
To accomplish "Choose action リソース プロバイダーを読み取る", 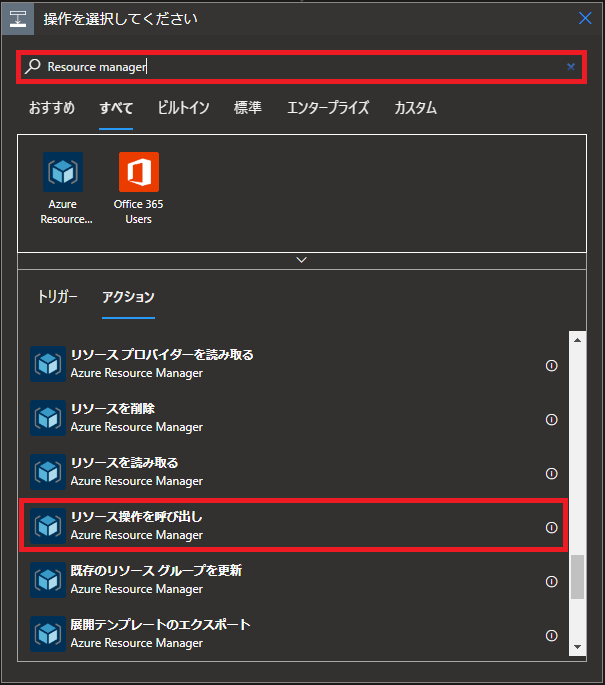I will click(294, 364).
